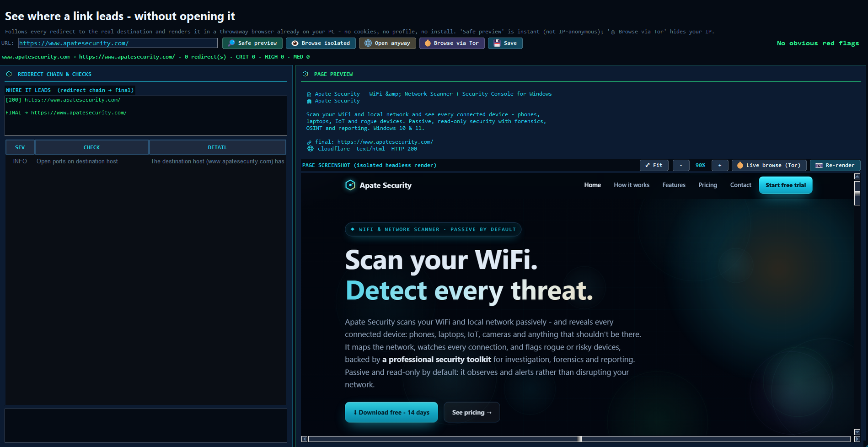
Task: Click the page title document icon
Action: (x=309, y=94)
